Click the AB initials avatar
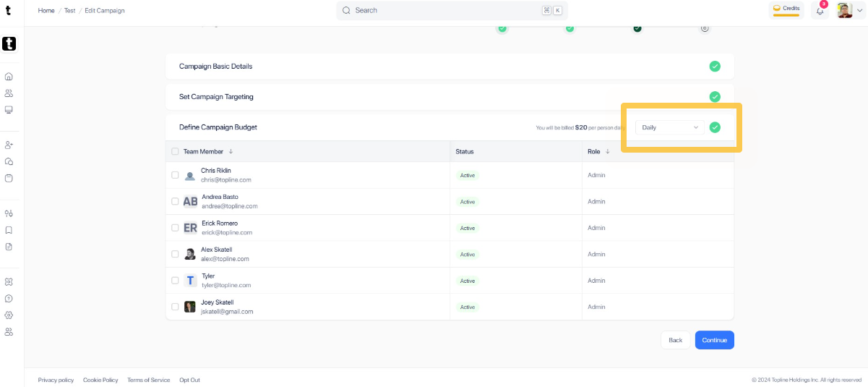Screen dimensions: 868x387 click(x=190, y=202)
